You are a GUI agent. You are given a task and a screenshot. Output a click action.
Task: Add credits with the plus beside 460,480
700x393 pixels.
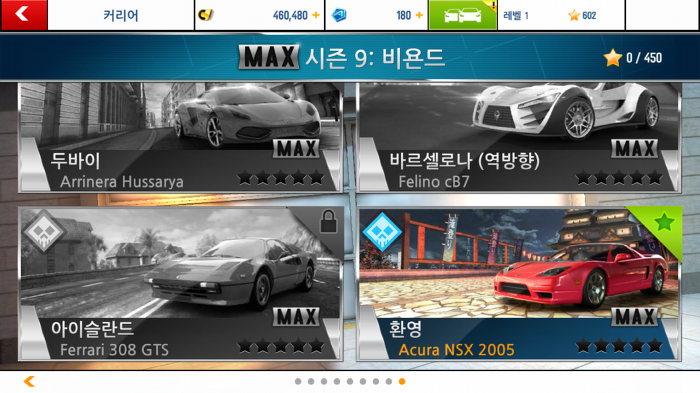316,15
